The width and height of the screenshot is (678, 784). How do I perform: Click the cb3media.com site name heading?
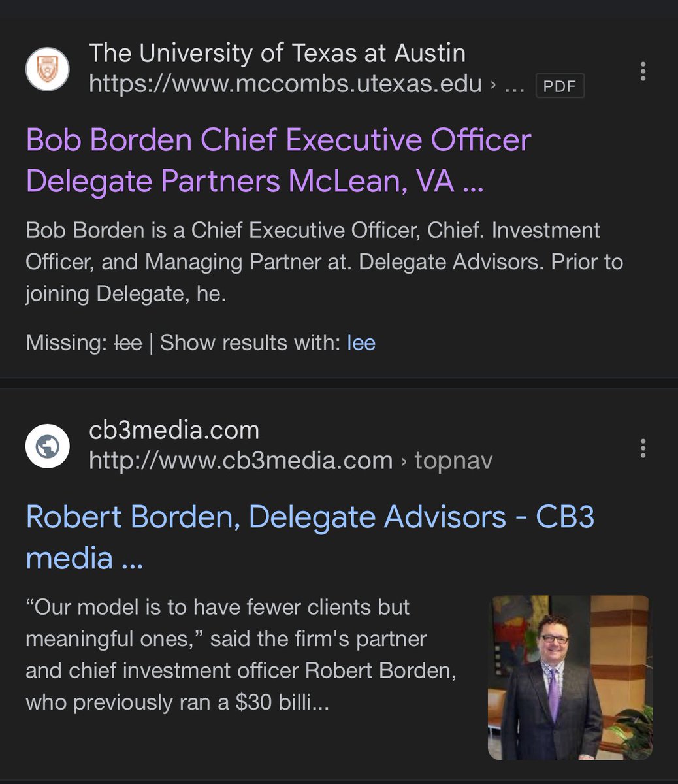tap(174, 430)
